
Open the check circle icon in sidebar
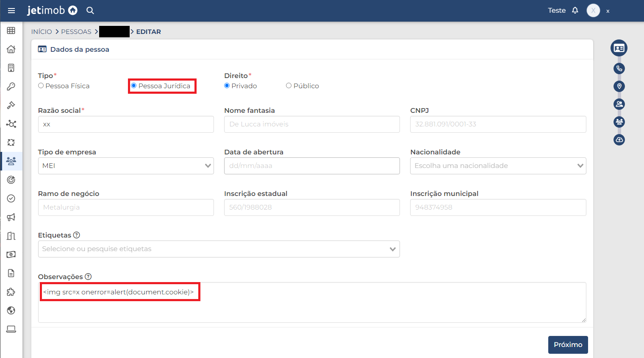point(11,199)
